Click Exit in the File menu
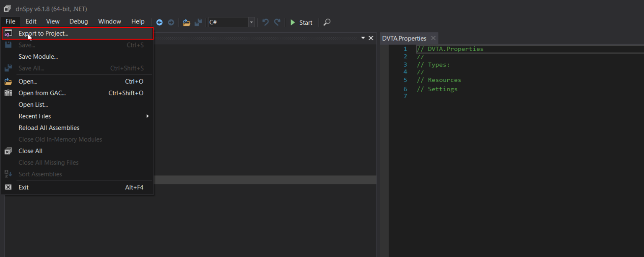The height and width of the screenshot is (257, 644). coord(78,187)
